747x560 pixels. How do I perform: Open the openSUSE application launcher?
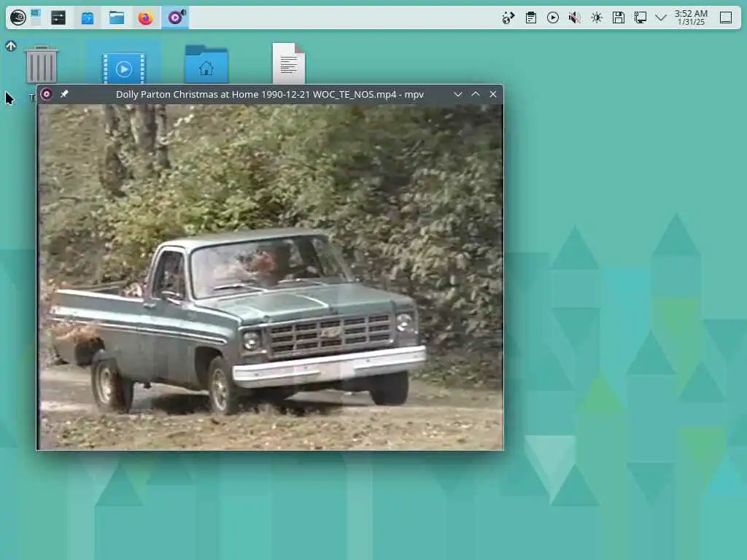(18, 17)
